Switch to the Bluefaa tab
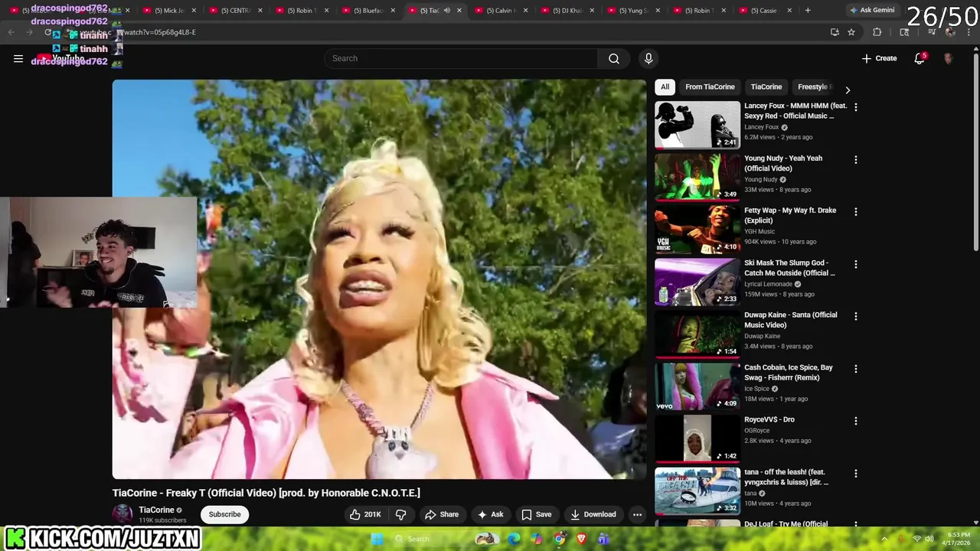The height and width of the screenshot is (551, 980). click(367, 10)
